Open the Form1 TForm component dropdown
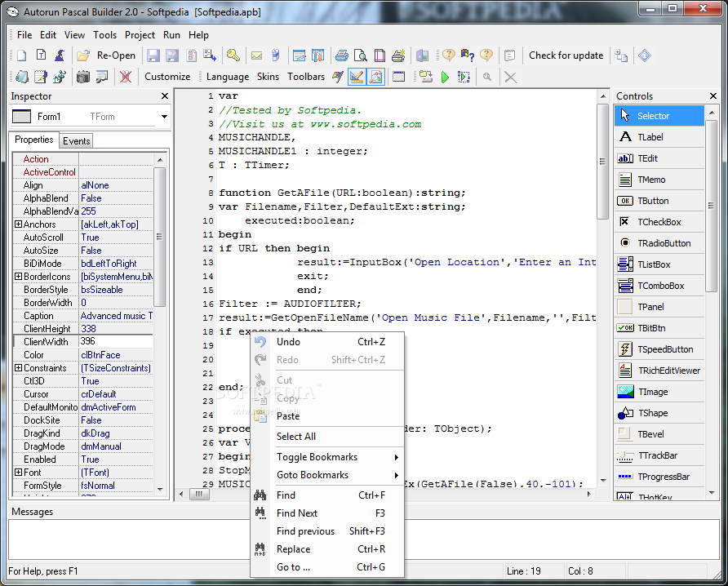Screen dimensions: 728x586 pos(164,117)
